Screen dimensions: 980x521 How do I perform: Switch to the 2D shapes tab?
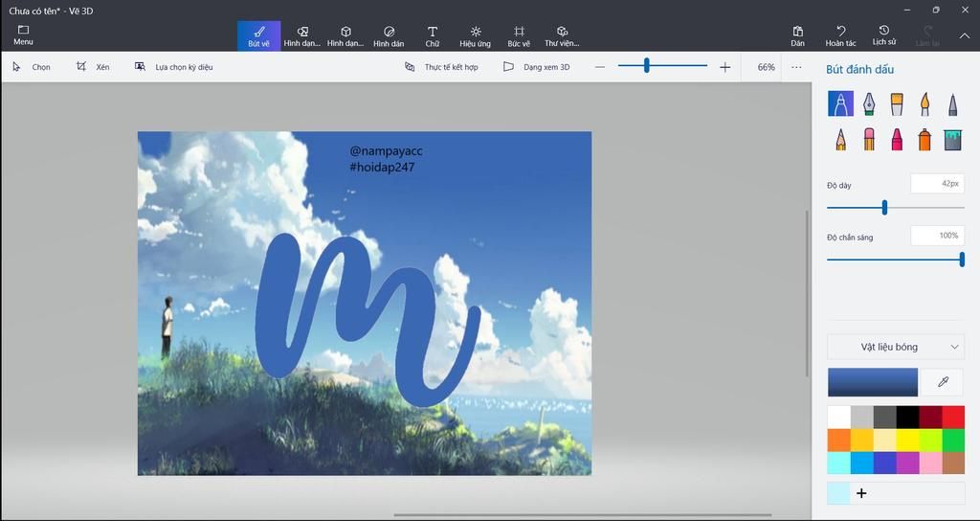302,35
